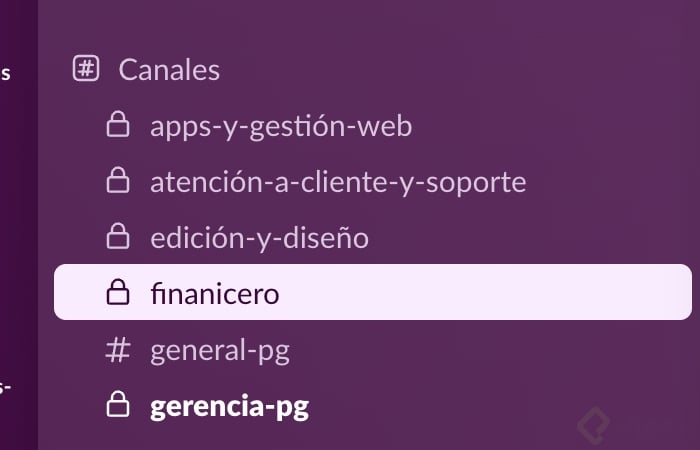Open the selected finanicero channel

click(x=214, y=295)
